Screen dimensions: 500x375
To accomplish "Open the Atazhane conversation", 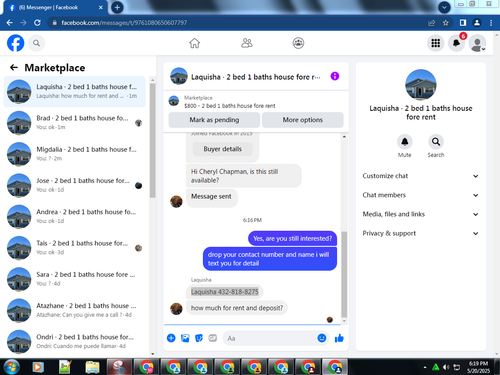I will [75, 311].
